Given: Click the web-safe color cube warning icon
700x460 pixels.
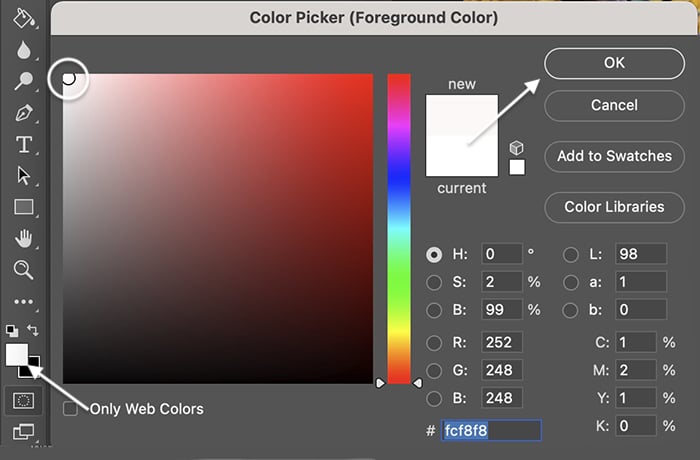Looking at the screenshot, I should coord(517,148).
